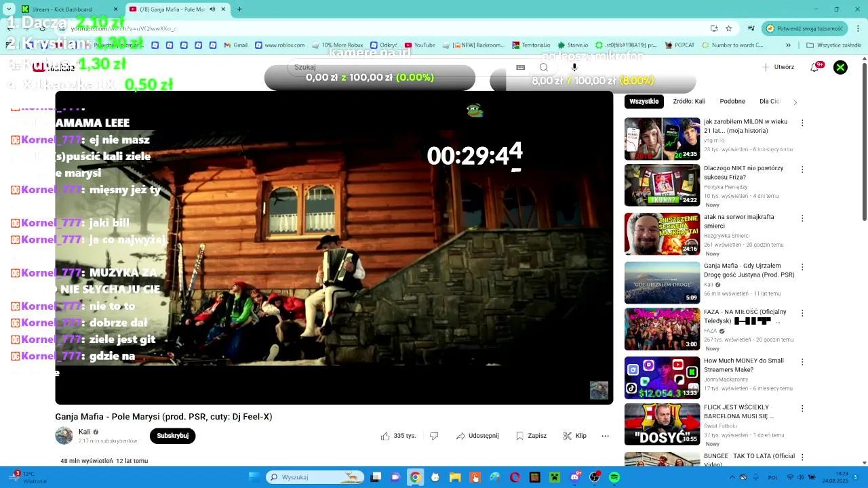Open YouTube notifications bell
The image size is (868, 488).
pos(815,67)
